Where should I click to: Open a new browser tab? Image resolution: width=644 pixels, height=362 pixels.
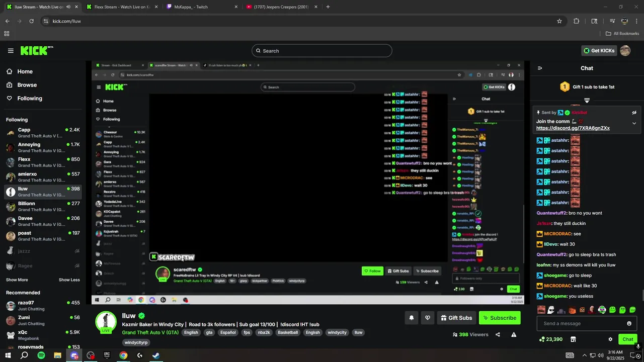(x=328, y=7)
